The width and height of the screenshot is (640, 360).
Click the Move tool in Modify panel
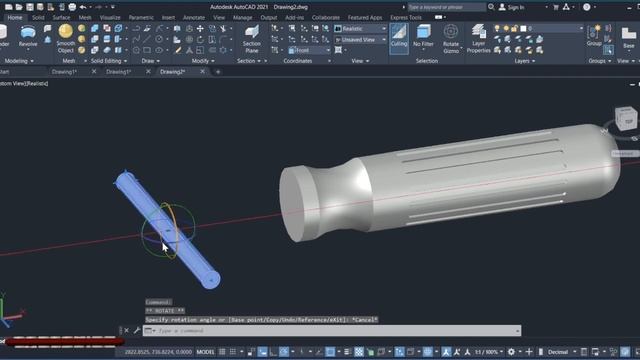click(x=200, y=29)
